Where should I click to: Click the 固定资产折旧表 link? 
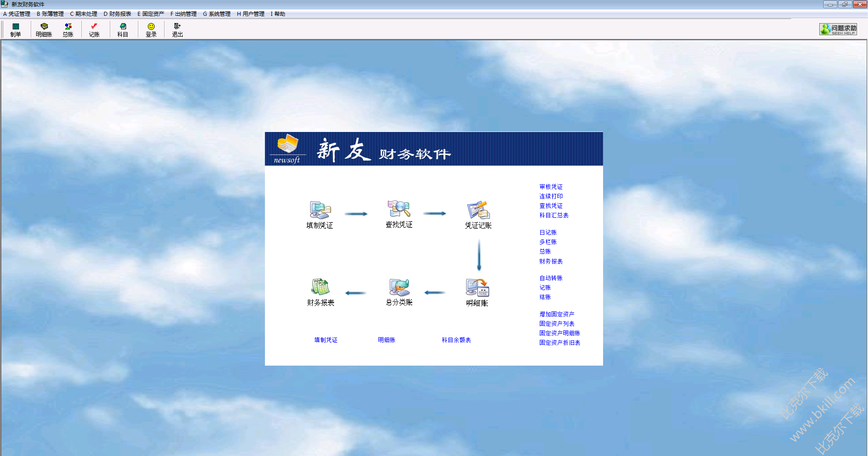click(x=559, y=343)
